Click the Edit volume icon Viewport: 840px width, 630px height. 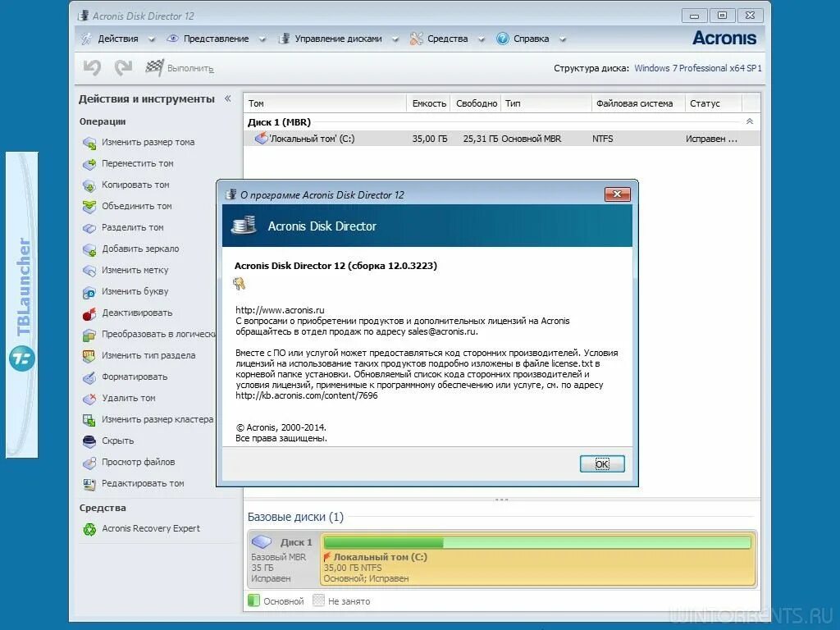[x=89, y=484]
